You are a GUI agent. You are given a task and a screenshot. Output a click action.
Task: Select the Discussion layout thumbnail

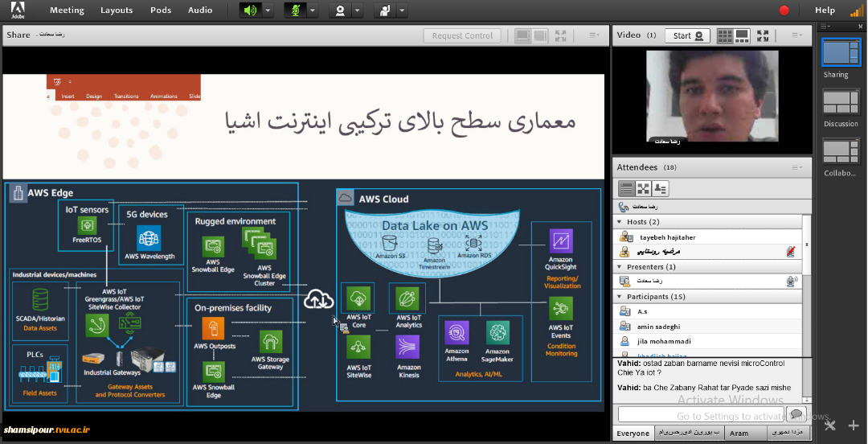point(841,103)
